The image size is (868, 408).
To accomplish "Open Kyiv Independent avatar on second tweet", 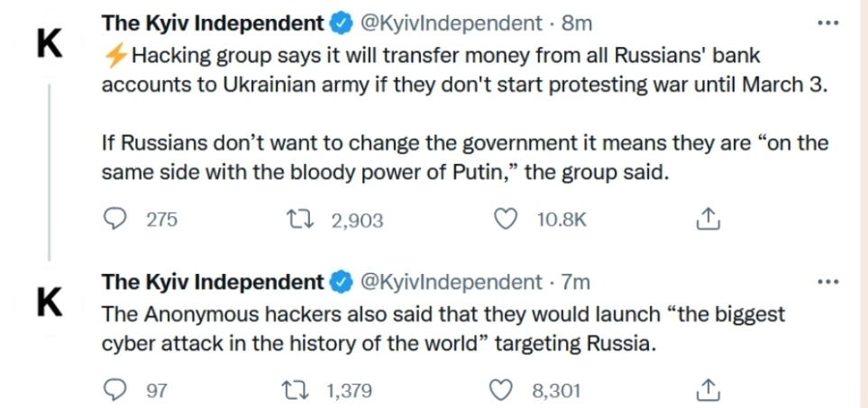I will tap(49, 302).
